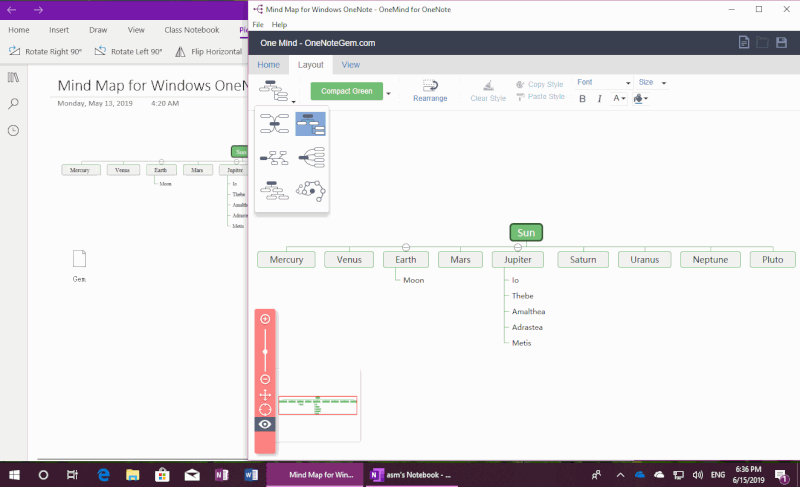Select the Venus node
This screenshot has width=800, height=487.
coord(349,260)
